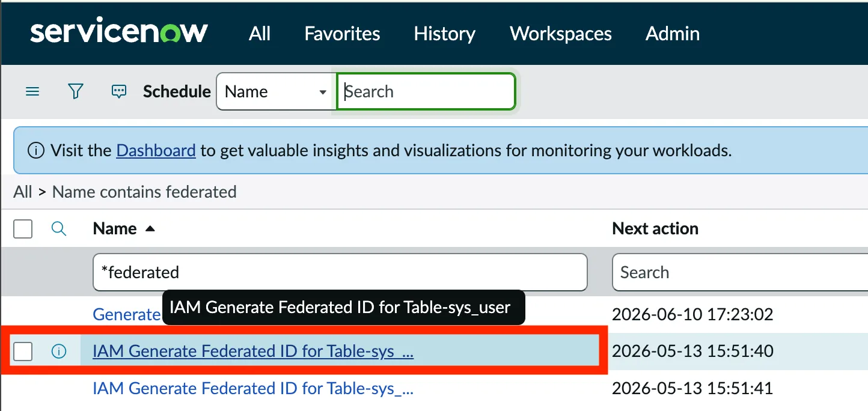
Task: Sort by the Name column header
Action: tap(115, 229)
